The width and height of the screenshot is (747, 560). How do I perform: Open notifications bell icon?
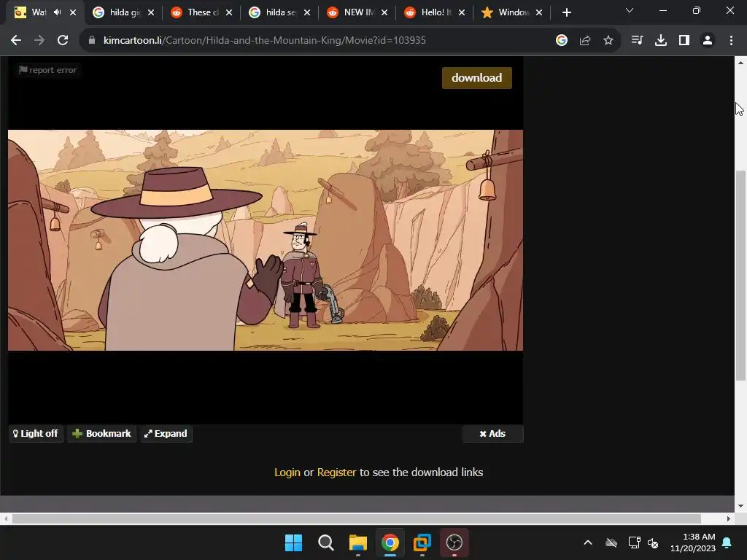click(727, 542)
